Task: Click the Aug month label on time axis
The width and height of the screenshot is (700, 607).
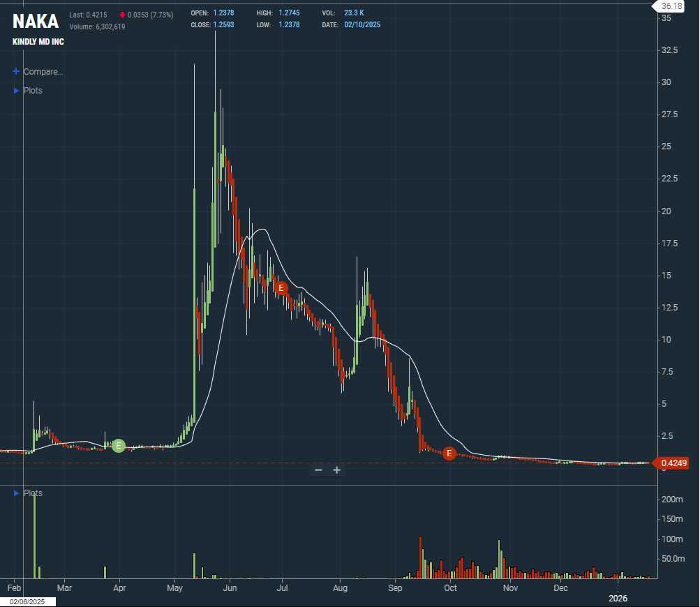Action: (339, 588)
